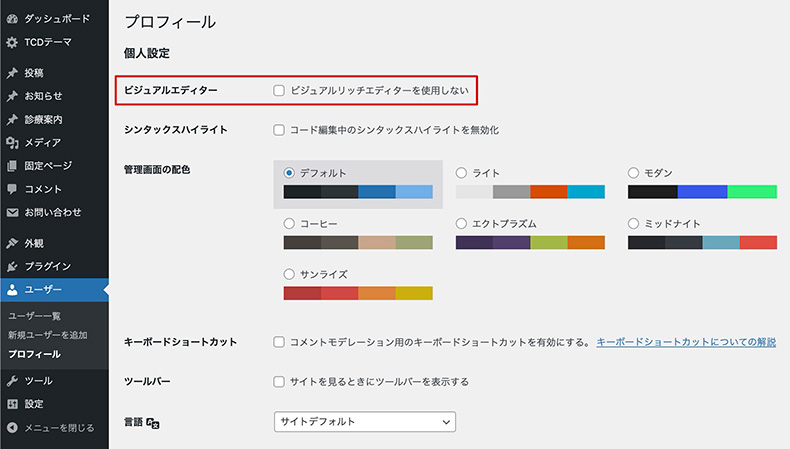Viewport: 790px width, 449px height.
Task: Toggle サイトを見るときにツールバーを表示する checkbox
Action: click(279, 381)
